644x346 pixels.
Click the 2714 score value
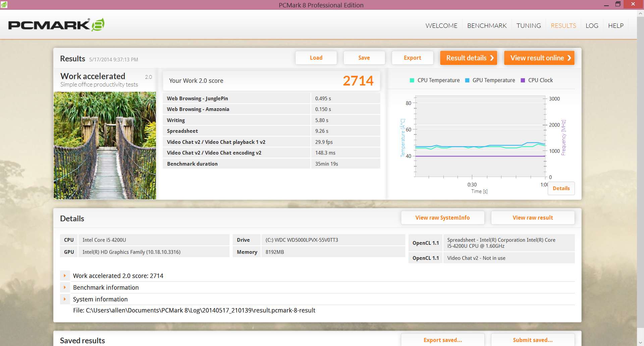point(358,81)
